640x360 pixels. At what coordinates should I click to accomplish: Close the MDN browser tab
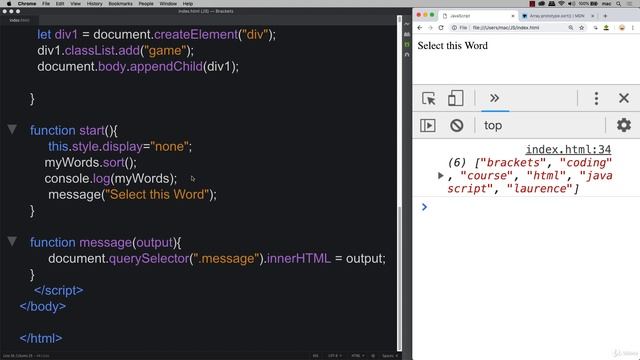593,16
